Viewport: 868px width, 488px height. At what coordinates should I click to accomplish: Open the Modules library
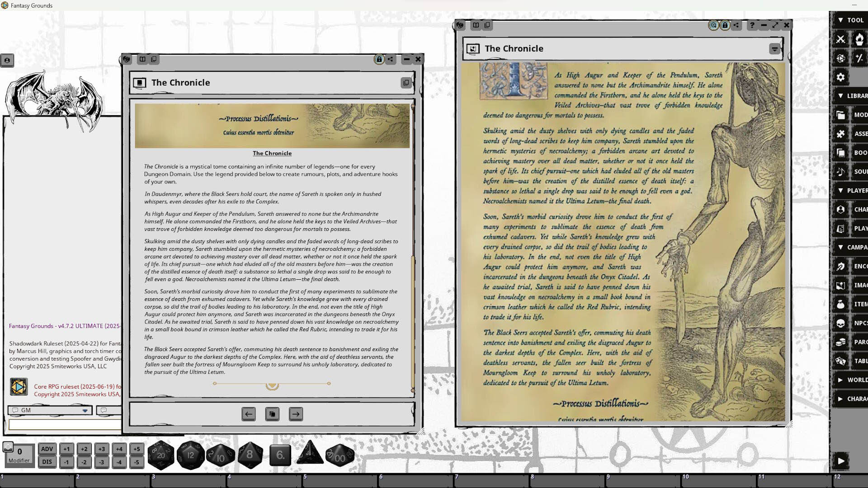coord(840,115)
